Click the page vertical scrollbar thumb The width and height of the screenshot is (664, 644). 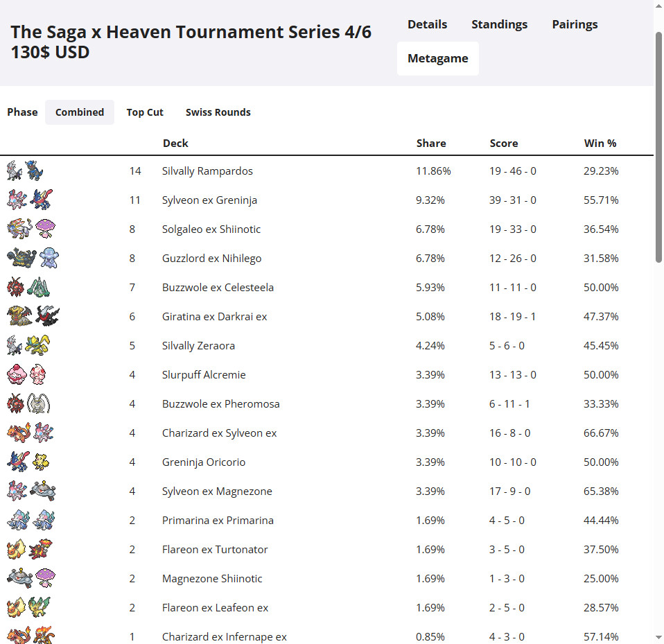click(x=658, y=147)
